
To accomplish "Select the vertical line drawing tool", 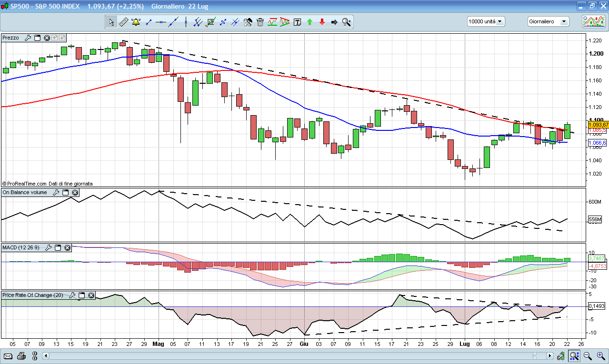I will point(186,22).
